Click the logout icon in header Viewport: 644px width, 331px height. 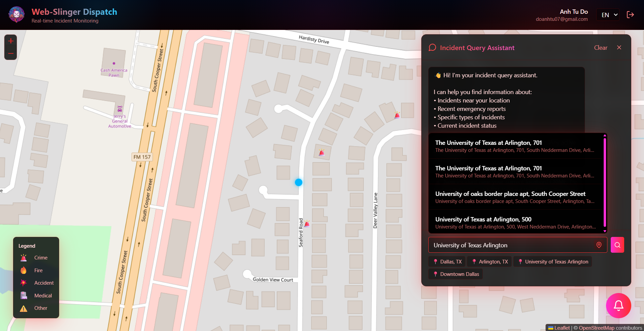pyautogui.click(x=630, y=15)
